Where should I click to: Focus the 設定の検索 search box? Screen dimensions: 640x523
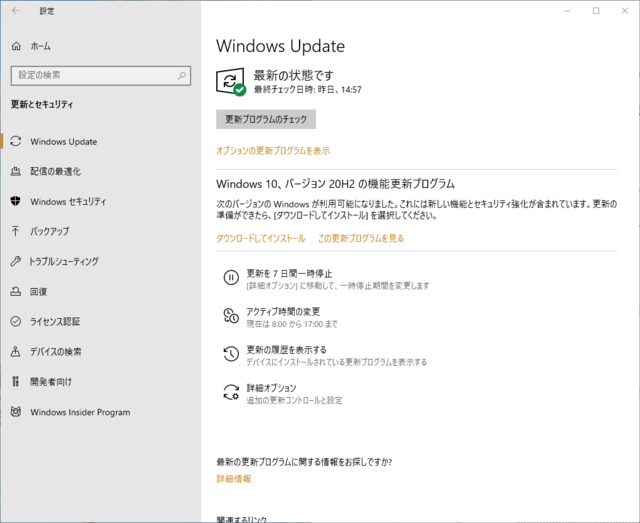pyautogui.click(x=100, y=76)
